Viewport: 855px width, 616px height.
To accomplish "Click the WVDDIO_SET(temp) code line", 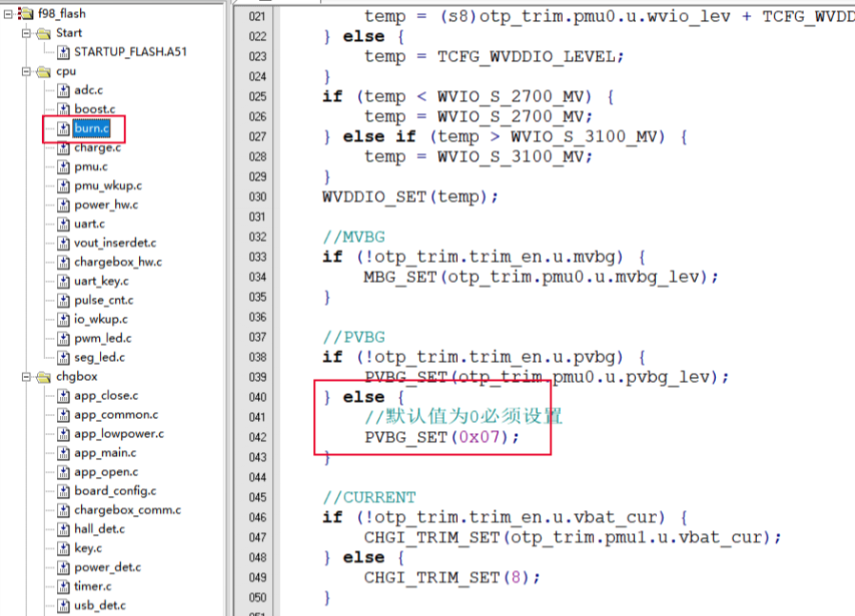I will point(410,197).
